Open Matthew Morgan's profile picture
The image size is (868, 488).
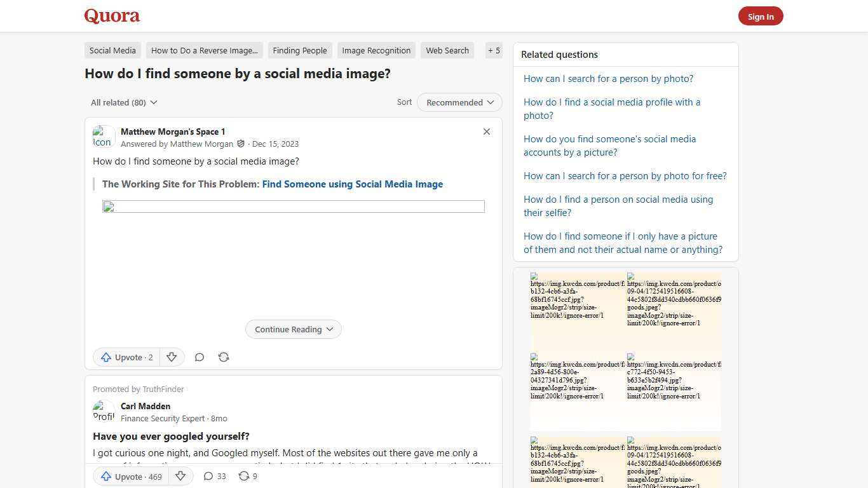point(104,137)
